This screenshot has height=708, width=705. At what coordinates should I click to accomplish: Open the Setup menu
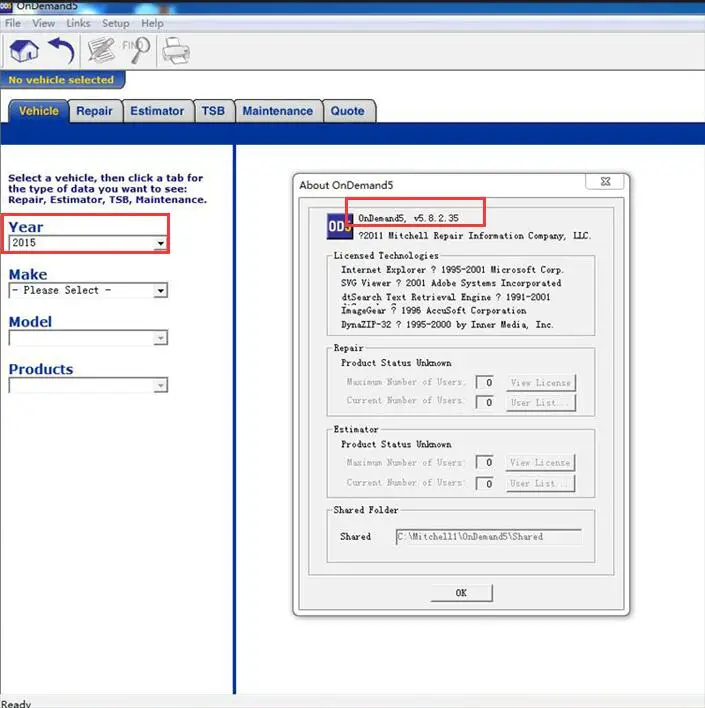(x=116, y=23)
